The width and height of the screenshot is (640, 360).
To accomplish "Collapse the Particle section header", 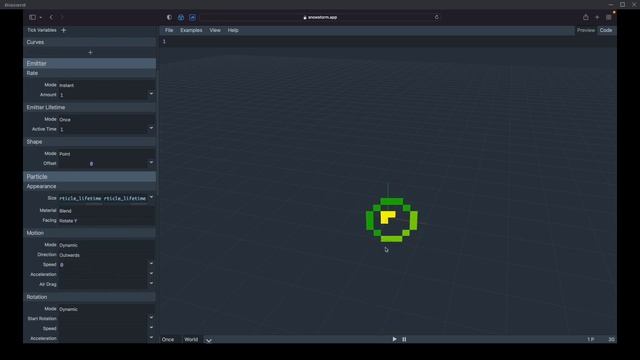I will point(89,177).
